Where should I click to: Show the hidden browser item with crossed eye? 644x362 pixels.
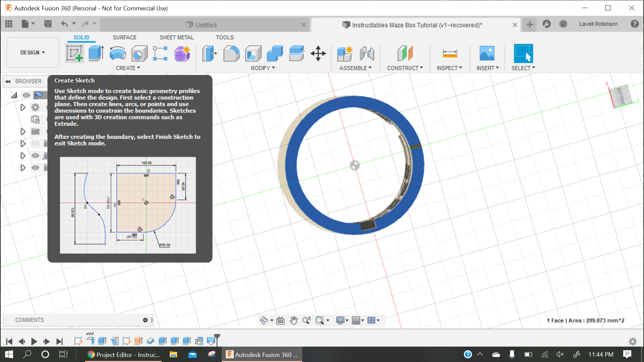[35, 144]
